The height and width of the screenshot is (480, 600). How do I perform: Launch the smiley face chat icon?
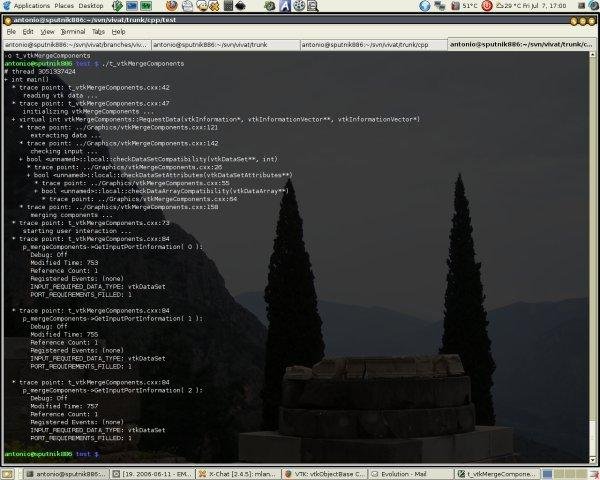click(201, 6)
